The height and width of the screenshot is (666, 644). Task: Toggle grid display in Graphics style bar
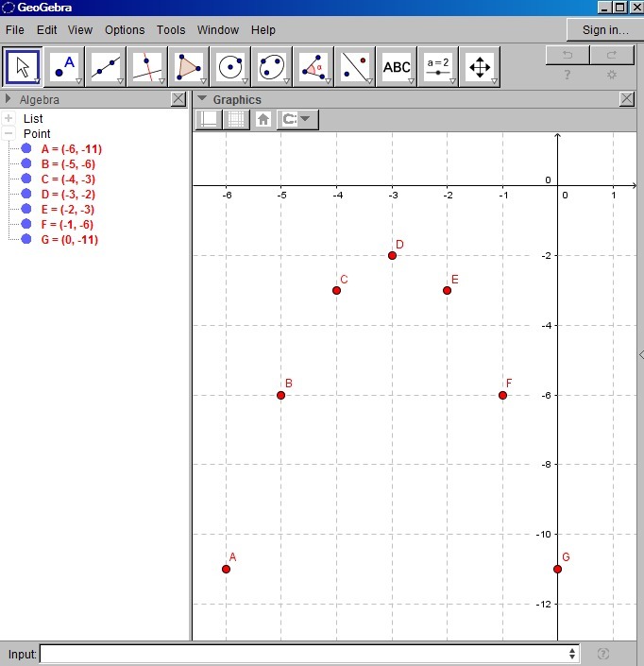click(235, 119)
